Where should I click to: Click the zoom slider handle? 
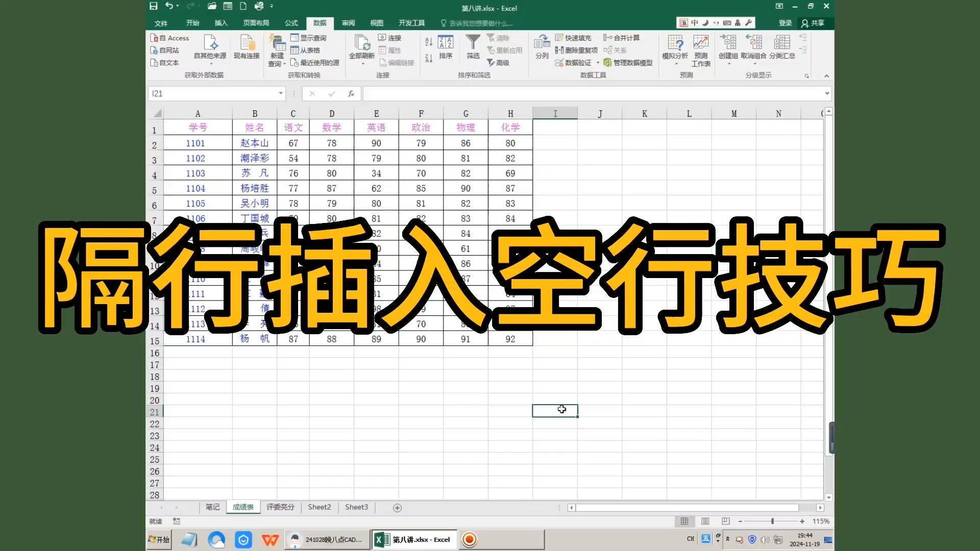coord(772,521)
